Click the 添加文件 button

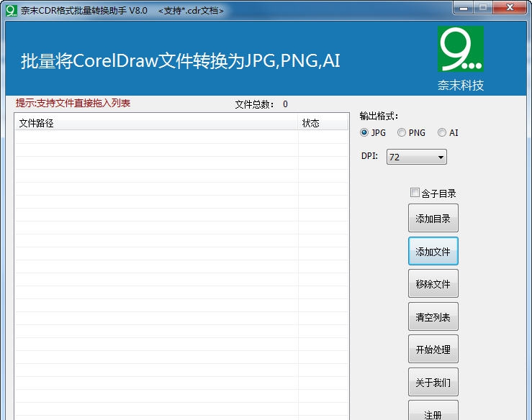[x=433, y=251]
